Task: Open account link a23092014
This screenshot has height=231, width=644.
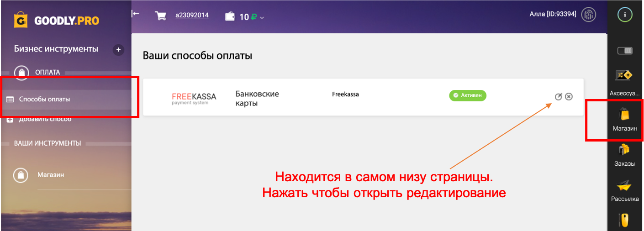Action: click(192, 15)
